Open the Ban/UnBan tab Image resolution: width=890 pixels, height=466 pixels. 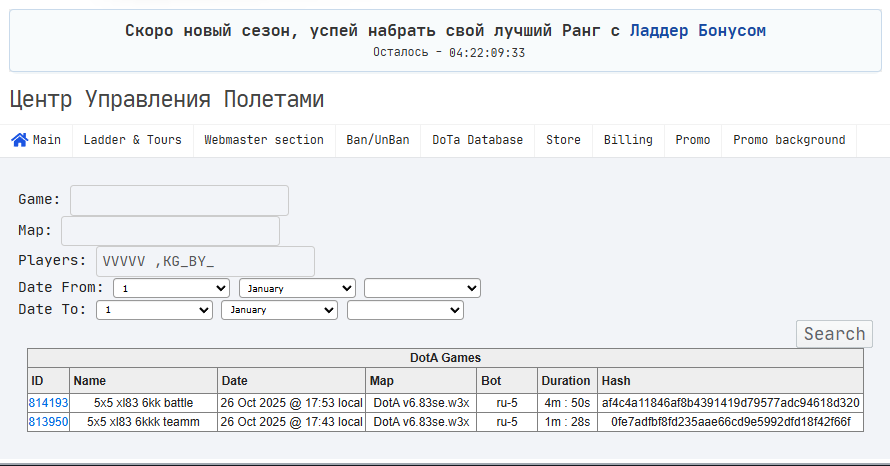pos(378,140)
